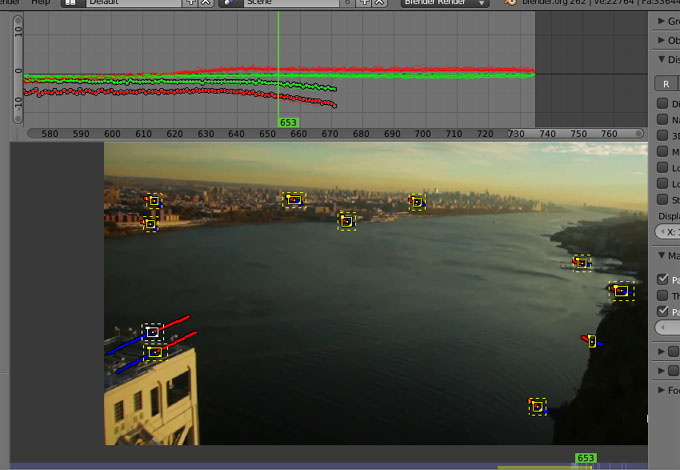The height and width of the screenshot is (470, 680).
Task: Add new screen layout with plus button
Action: (190, 3)
